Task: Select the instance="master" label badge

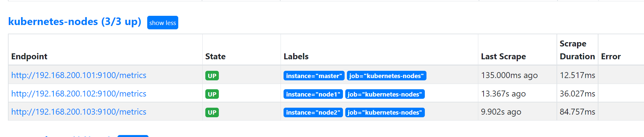Action: (x=314, y=76)
